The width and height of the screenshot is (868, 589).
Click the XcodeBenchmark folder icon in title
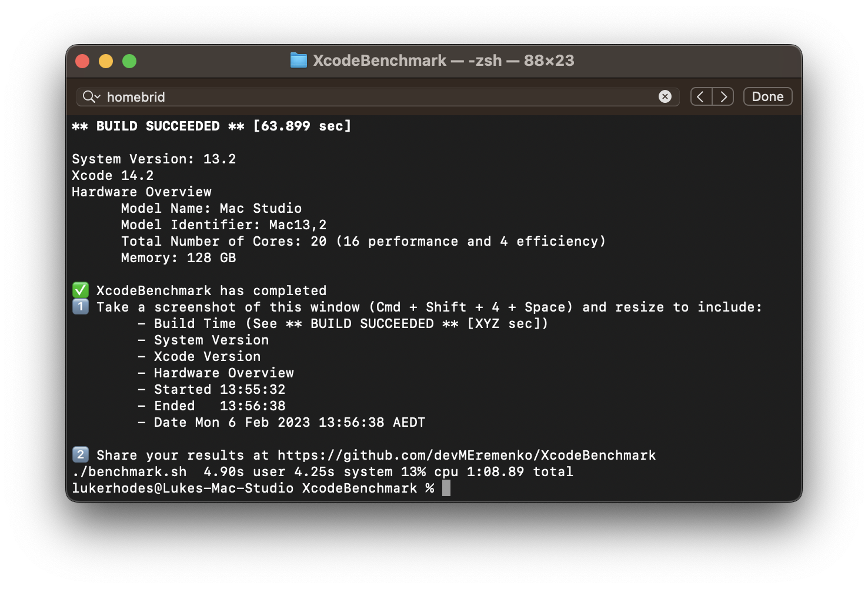click(299, 61)
